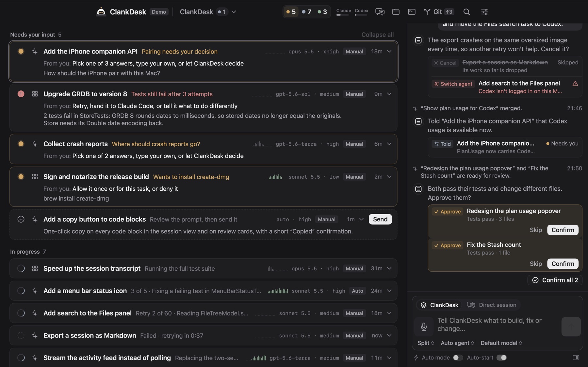Open the folder files icon in toolbar
Screen dimensions: 588x367
click(x=396, y=12)
